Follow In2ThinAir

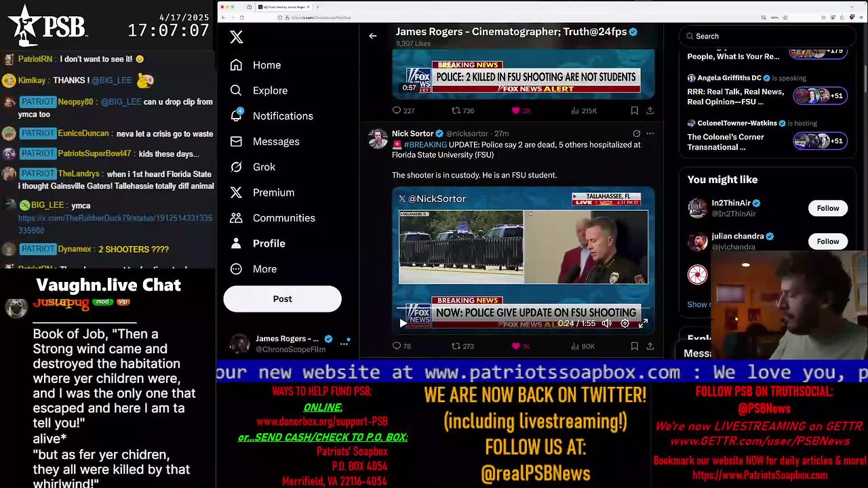[x=827, y=208]
